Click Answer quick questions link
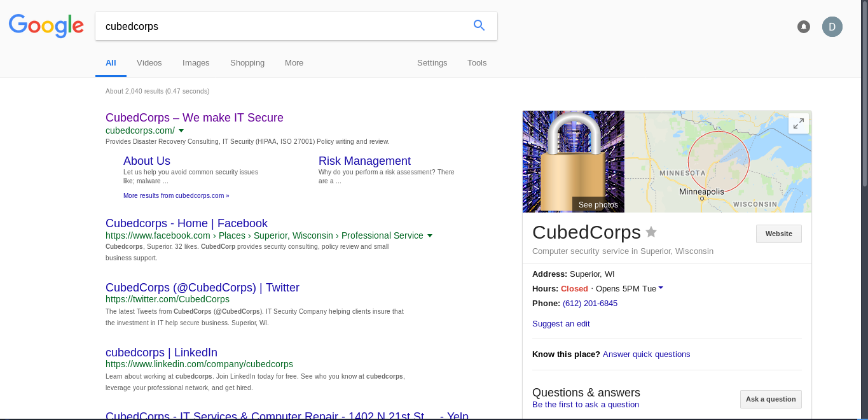 (x=646, y=354)
